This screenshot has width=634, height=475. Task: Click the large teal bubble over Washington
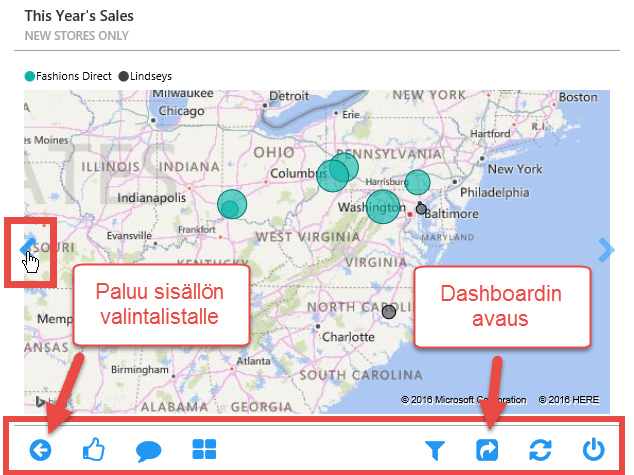tap(383, 207)
